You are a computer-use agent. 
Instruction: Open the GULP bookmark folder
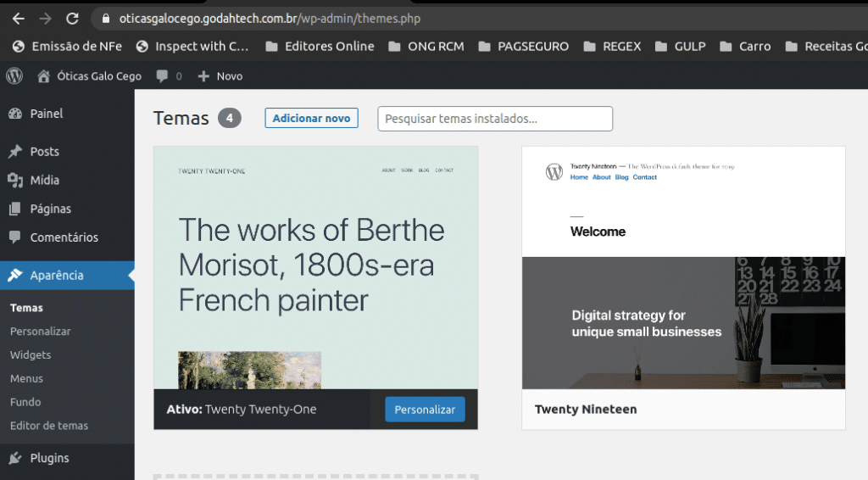point(681,47)
